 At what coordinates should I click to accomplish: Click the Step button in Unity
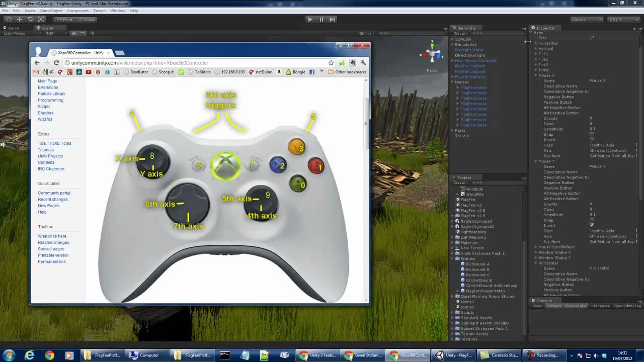click(332, 19)
